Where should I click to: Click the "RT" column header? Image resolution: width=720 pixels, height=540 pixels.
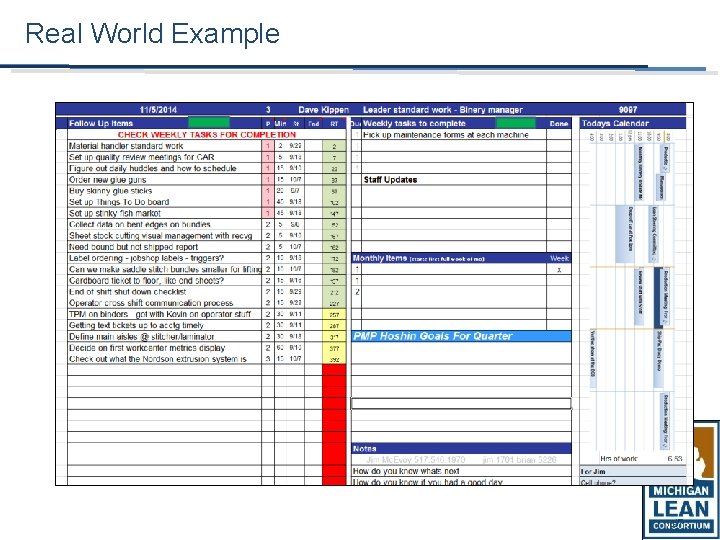(334, 124)
